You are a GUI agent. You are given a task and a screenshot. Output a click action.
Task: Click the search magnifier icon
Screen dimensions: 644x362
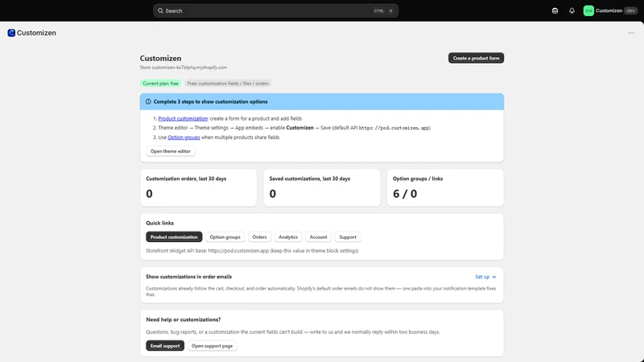[160, 10]
